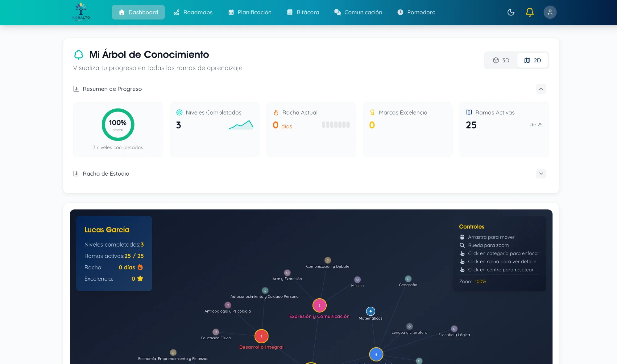The height and width of the screenshot is (364, 617).
Task: Click the Dashboard home button
Action: pos(138,12)
